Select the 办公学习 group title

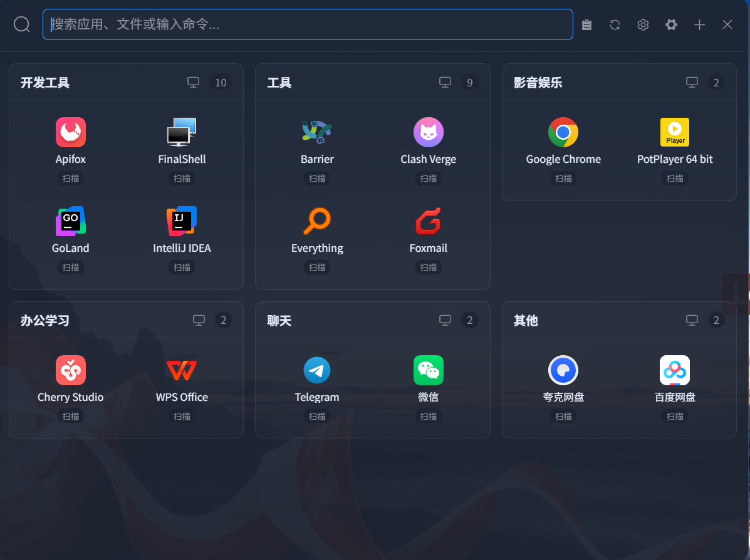click(45, 321)
